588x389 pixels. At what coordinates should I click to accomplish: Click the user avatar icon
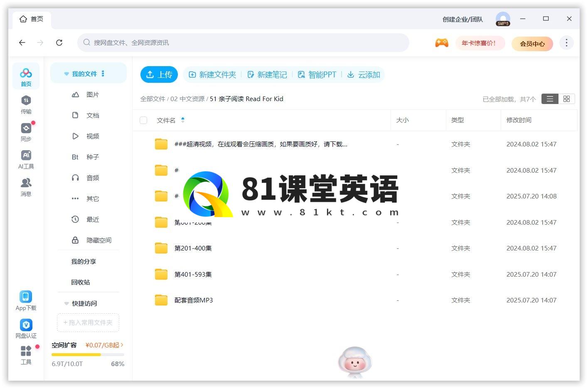503,19
